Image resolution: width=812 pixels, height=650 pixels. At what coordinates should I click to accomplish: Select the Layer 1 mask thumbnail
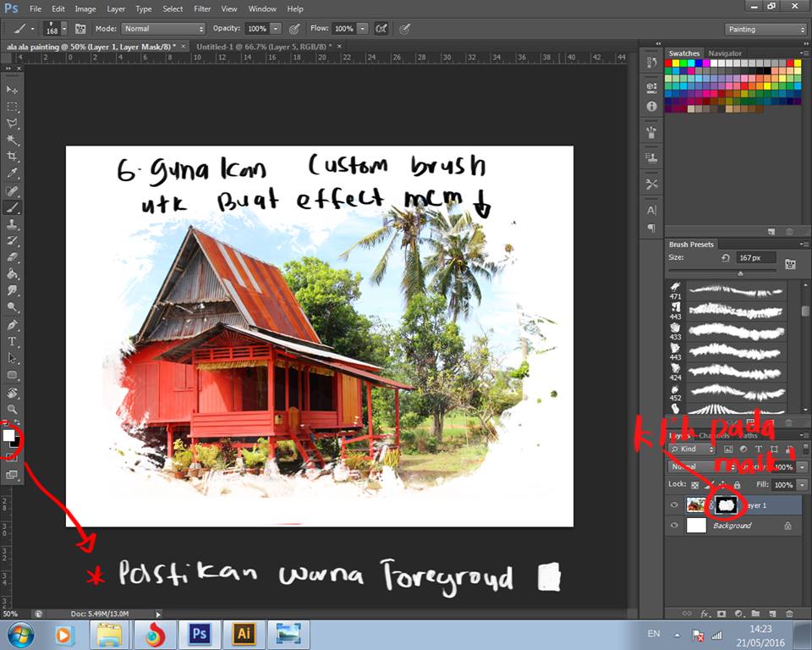[727, 505]
